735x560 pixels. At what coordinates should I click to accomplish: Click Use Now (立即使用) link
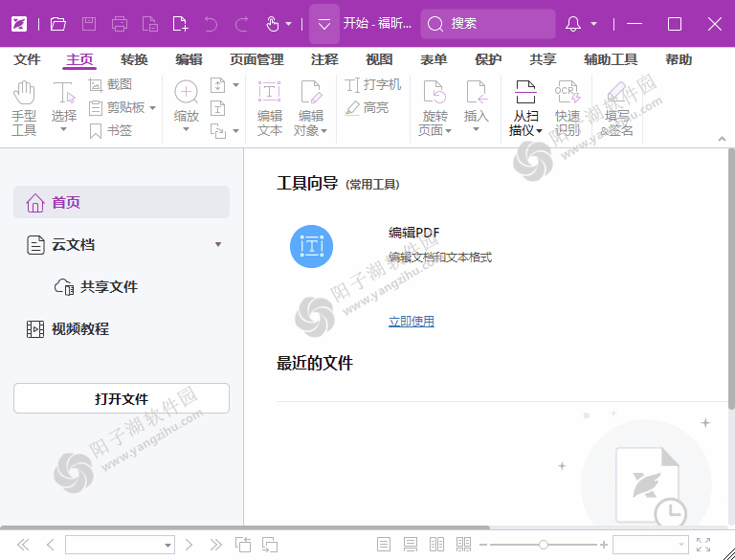(412, 322)
